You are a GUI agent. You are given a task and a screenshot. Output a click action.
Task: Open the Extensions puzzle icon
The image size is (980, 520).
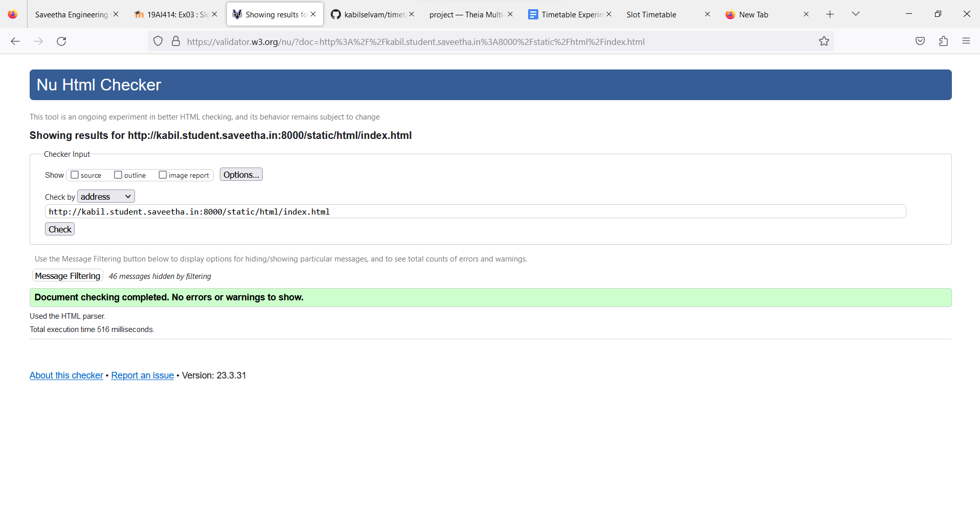pyautogui.click(x=944, y=41)
